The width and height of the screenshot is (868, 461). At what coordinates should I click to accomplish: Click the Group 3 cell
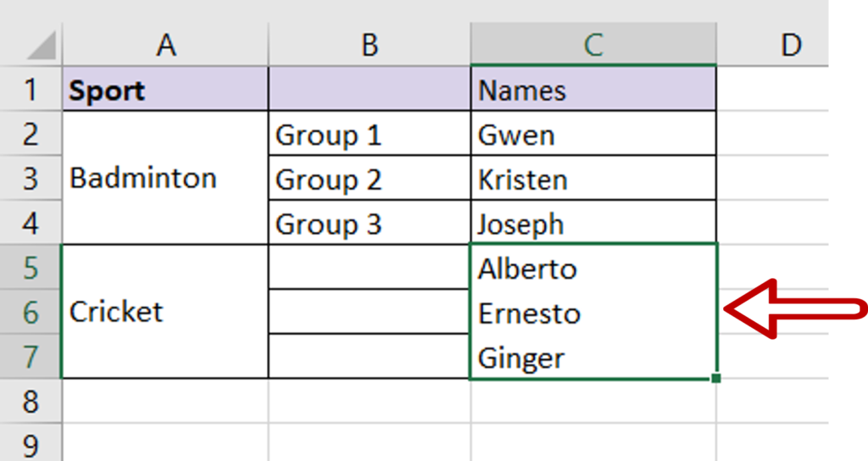click(x=370, y=223)
